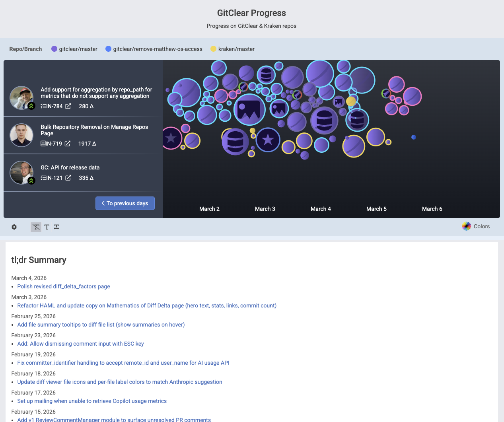
Task: Click the March 4 timeline label
Action: 321,209
